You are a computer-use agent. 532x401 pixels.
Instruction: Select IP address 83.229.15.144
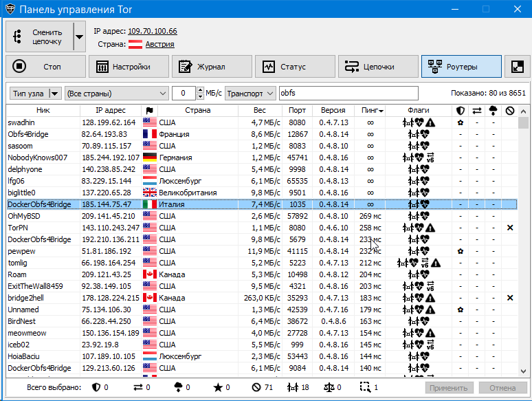click(x=107, y=181)
